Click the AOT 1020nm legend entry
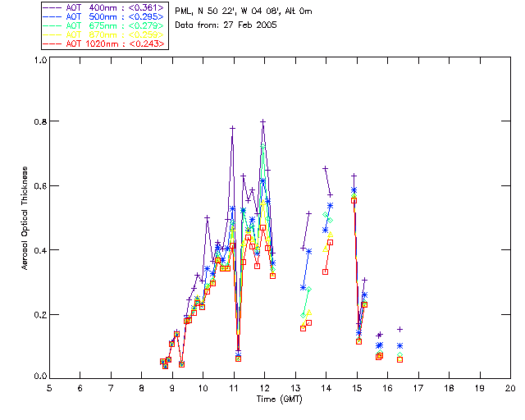Screen dimensions: 525x420 point(105,43)
